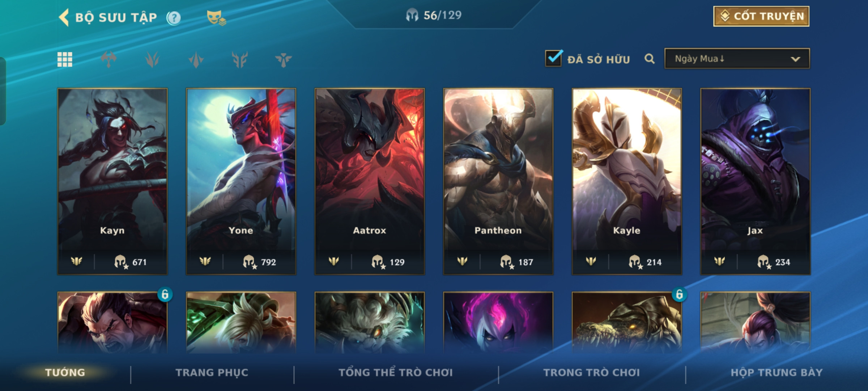This screenshot has height=391, width=868.
Task: Filter by the last winged role icon
Action: 283,60
